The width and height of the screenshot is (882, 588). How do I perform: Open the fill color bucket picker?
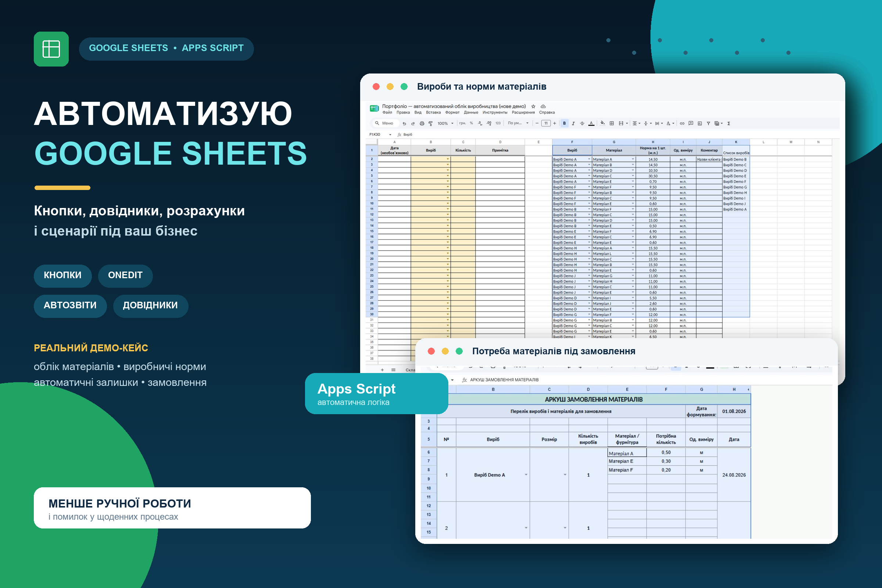tap(603, 123)
